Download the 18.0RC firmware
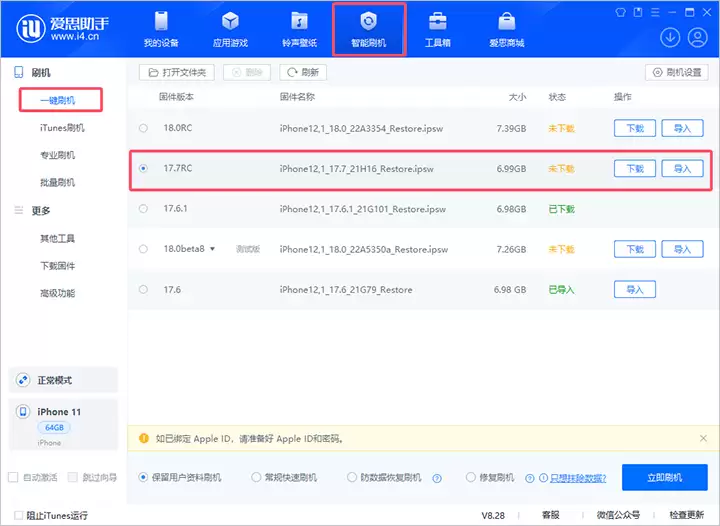The height and width of the screenshot is (526, 720). [x=635, y=128]
